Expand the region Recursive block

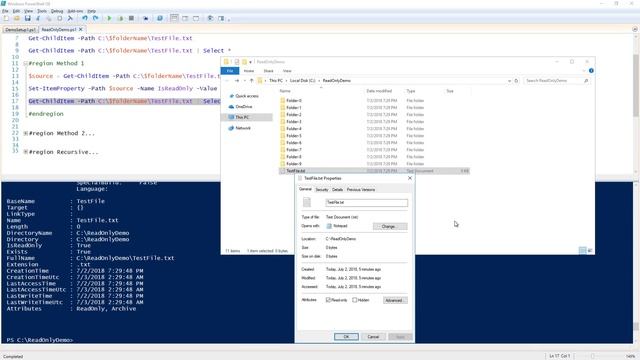25,152
